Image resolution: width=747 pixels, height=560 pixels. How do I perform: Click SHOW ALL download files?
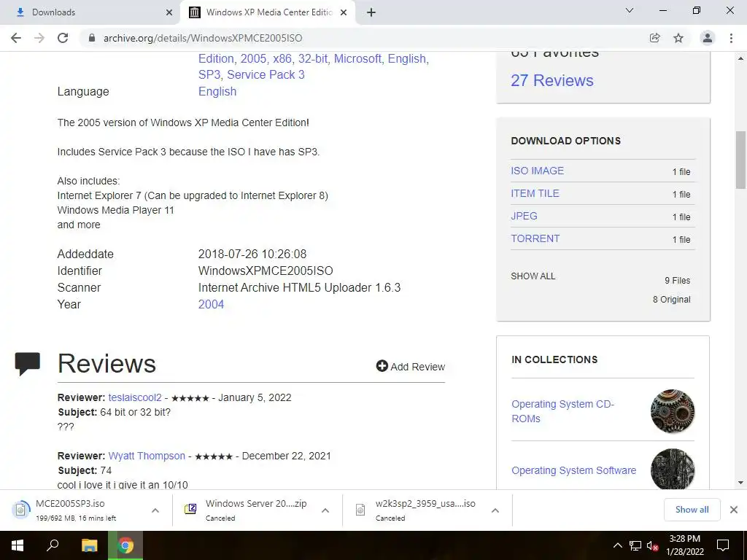point(533,276)
